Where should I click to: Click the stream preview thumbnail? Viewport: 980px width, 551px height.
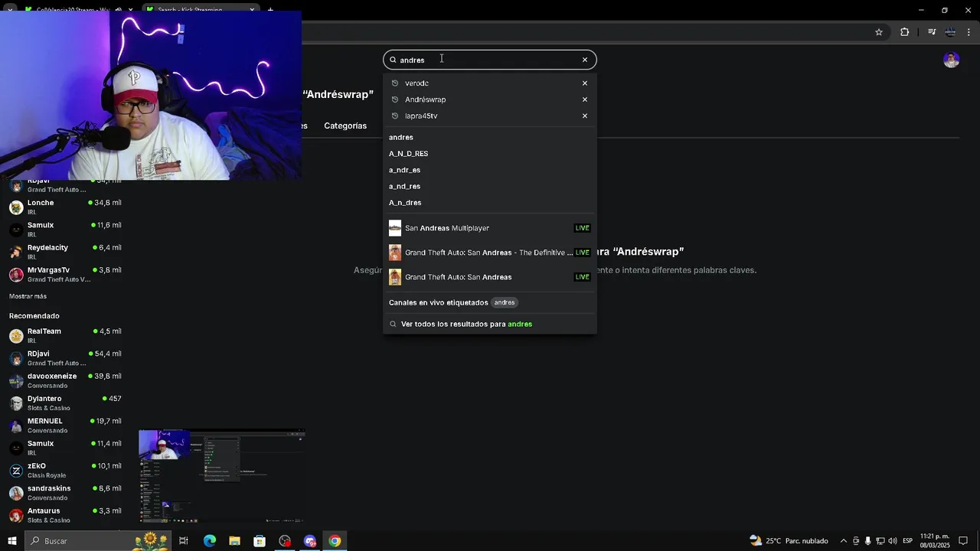tap(220, 476)
